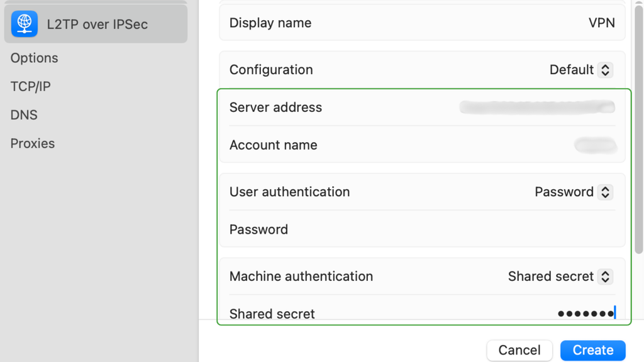Click the Cancel button
Screen dimensions: 644x362
click(519, 350)
